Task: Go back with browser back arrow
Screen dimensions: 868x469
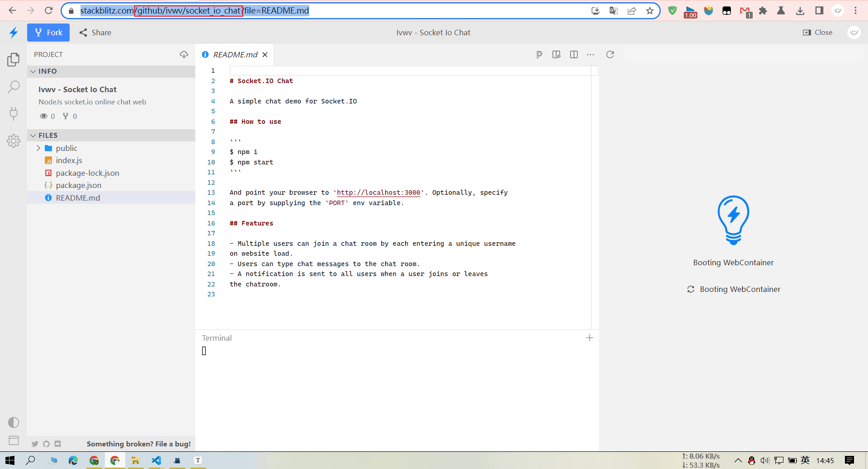Action: 12,10
